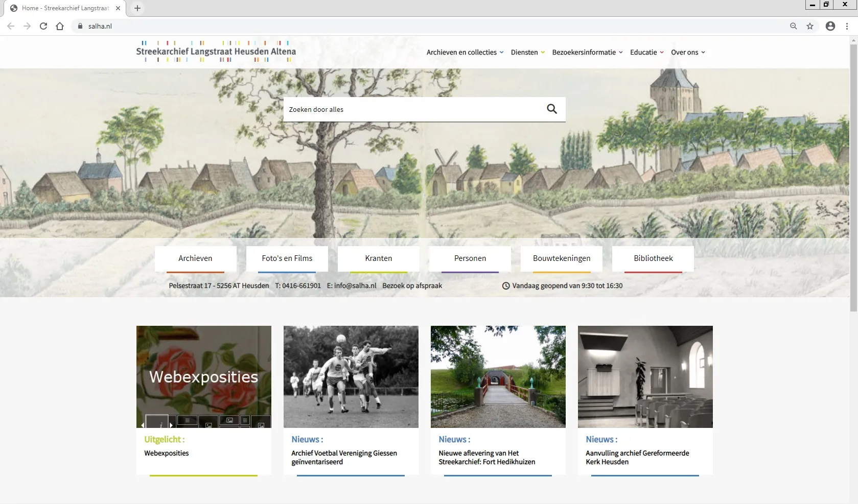The image size is (858, 504).
Task: Open the Webexposities thumbnail
Action: pyautogui.click(x=203, y=377)
